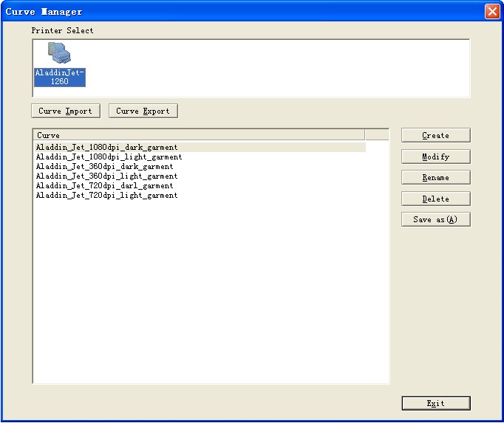Close the Curve Manager window
504x423 pixels.
[492, 12]
